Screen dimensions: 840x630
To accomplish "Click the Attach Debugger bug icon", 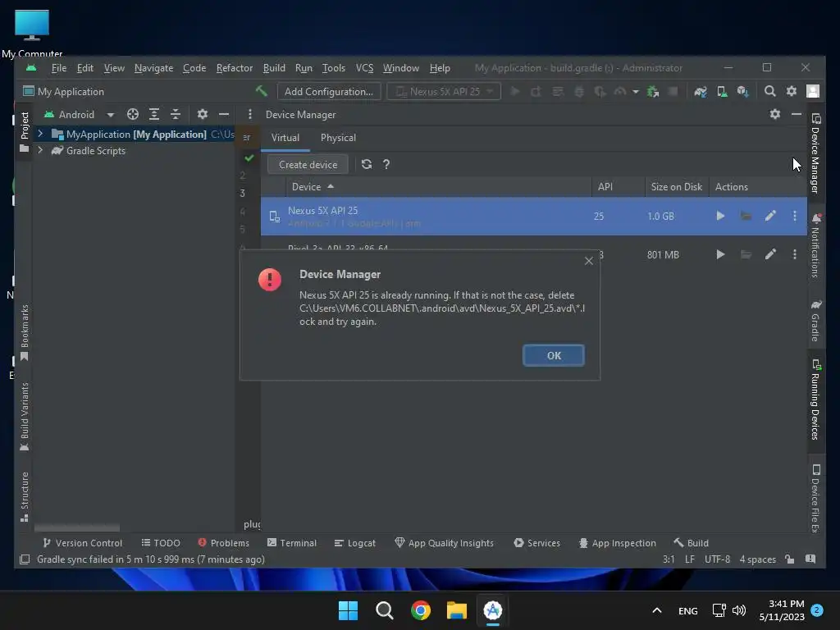I will pyautogui.click(x=652, y=92).
